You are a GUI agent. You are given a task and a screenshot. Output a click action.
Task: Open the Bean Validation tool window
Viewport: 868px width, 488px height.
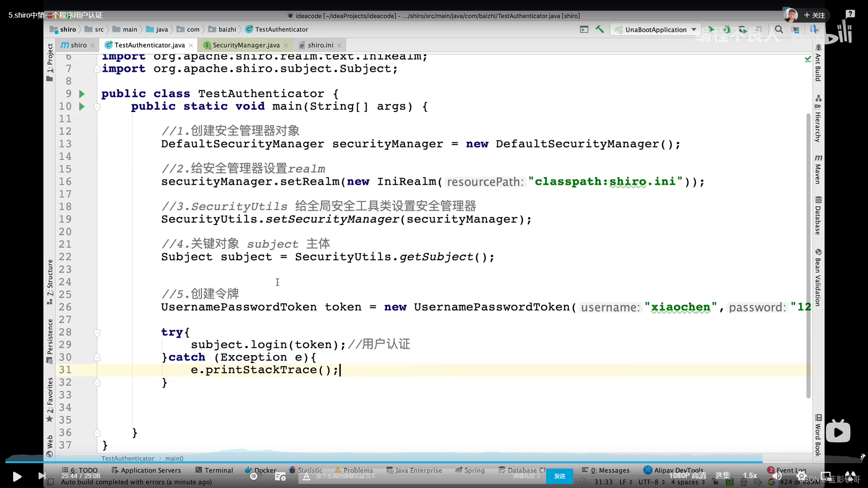tap(818, 277)
